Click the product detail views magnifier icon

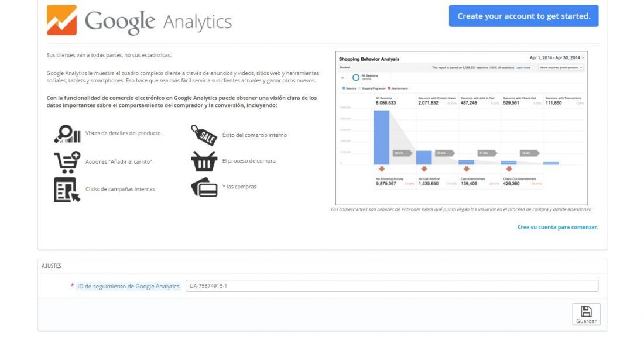[x=67, y=134]
